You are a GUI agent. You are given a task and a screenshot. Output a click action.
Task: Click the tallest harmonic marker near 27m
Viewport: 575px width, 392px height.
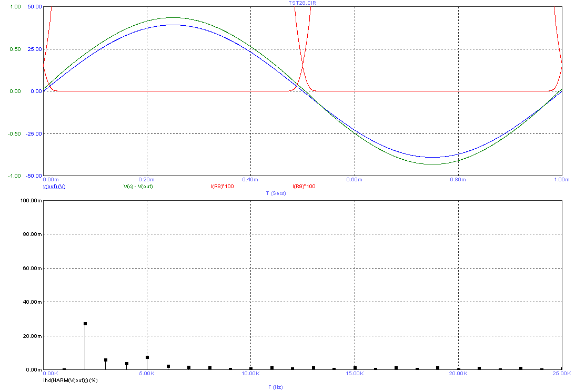(85, 324)
